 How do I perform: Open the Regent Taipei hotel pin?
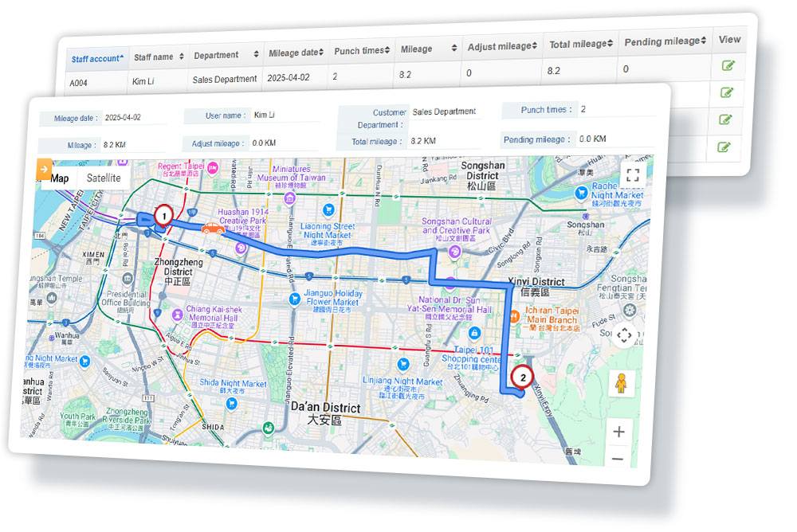pos(213,167)
